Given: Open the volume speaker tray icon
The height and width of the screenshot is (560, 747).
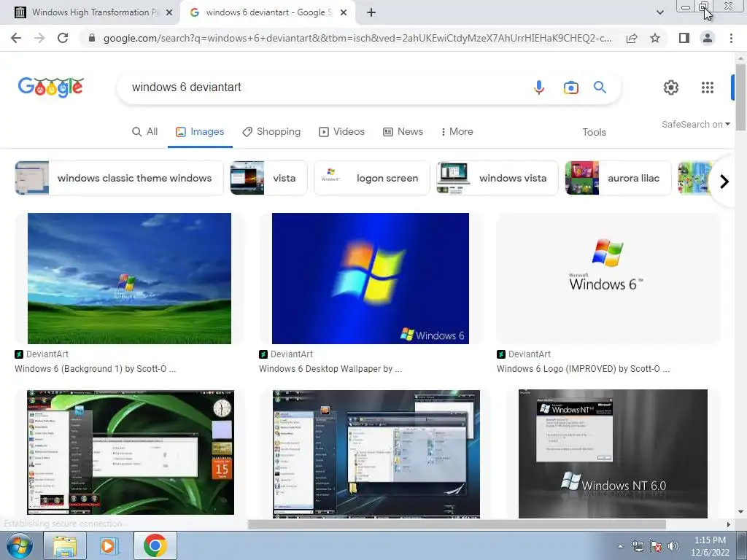Looking at the screenshot, I should 673,546.
